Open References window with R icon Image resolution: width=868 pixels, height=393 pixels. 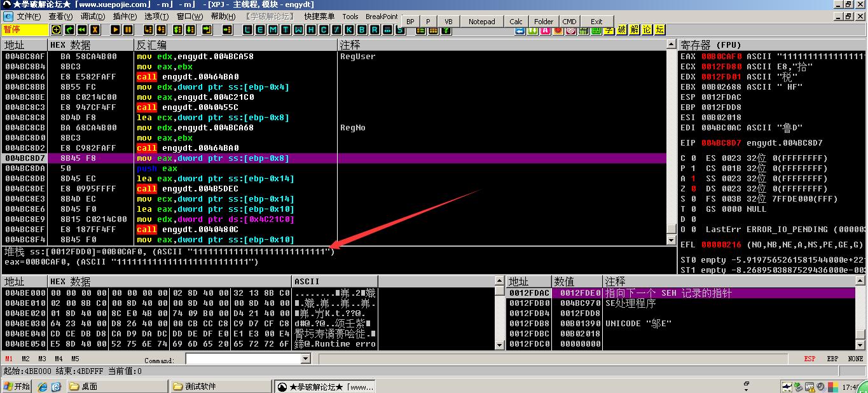pyautogui.click(x=375, y=29)
